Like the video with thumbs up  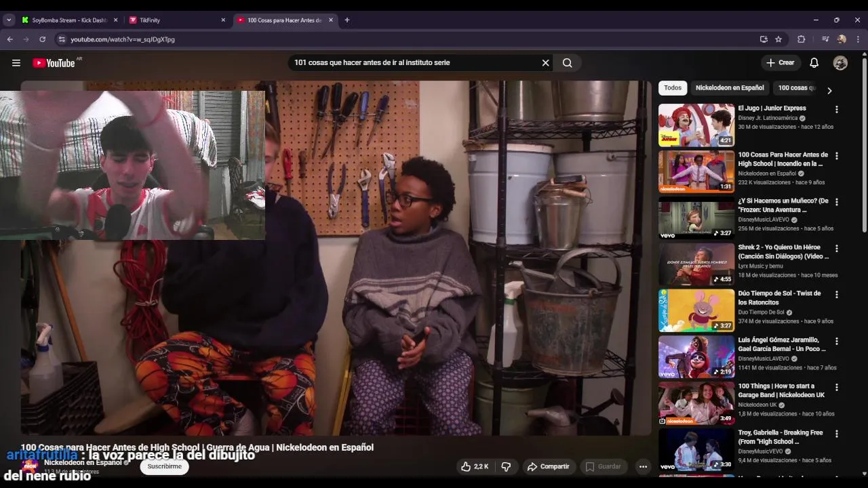point(474,466)
